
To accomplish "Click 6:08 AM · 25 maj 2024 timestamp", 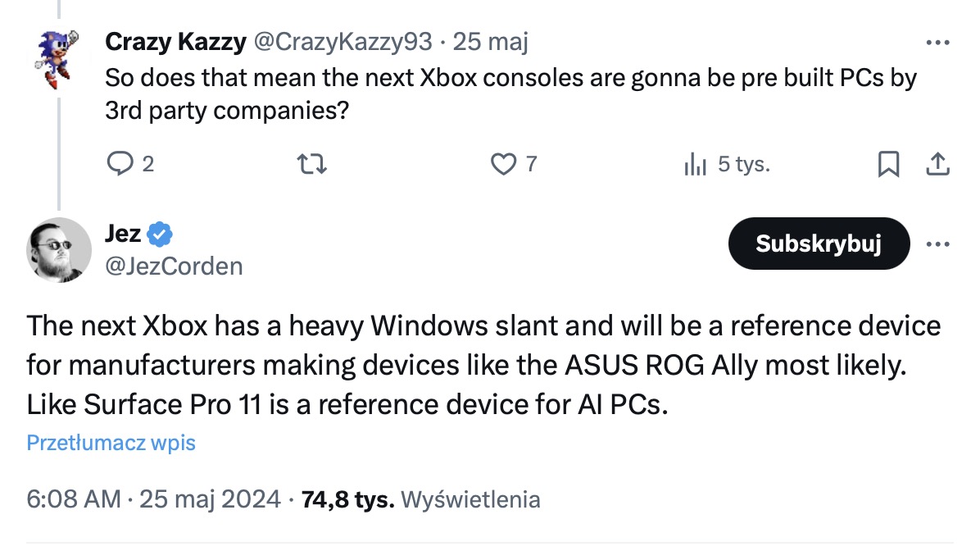I will pyautogui.click(x=154, y=499).
